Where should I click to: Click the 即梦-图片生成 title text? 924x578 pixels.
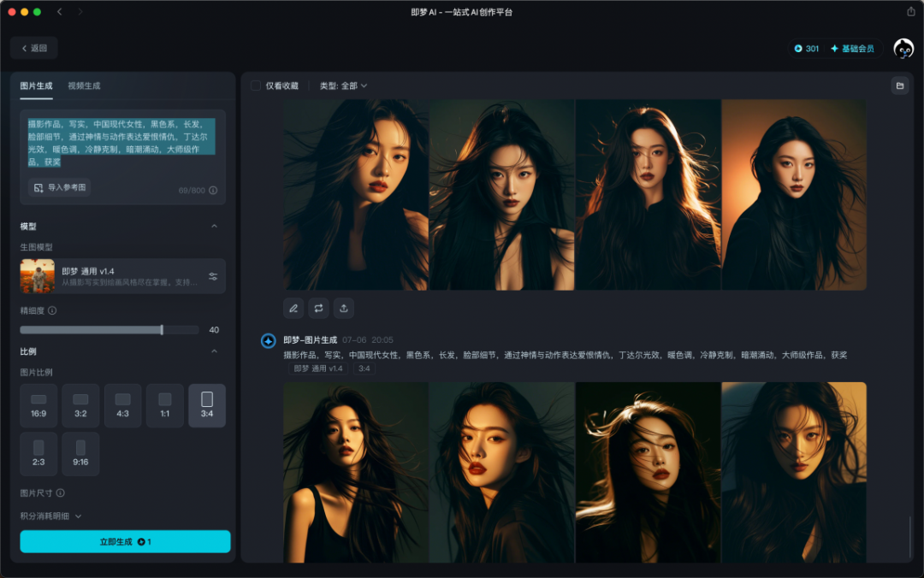[x=310, y=340]
